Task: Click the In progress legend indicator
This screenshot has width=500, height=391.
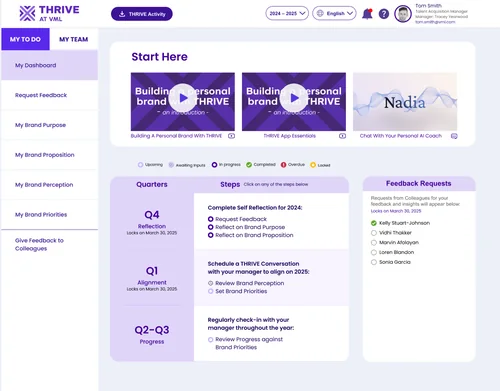Action: coord(214,165)
